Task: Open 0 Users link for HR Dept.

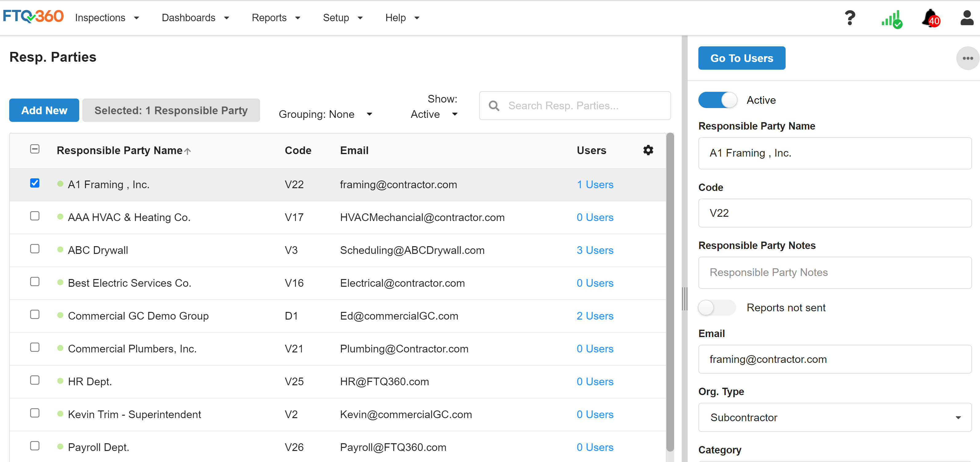Action: (595, 382)
